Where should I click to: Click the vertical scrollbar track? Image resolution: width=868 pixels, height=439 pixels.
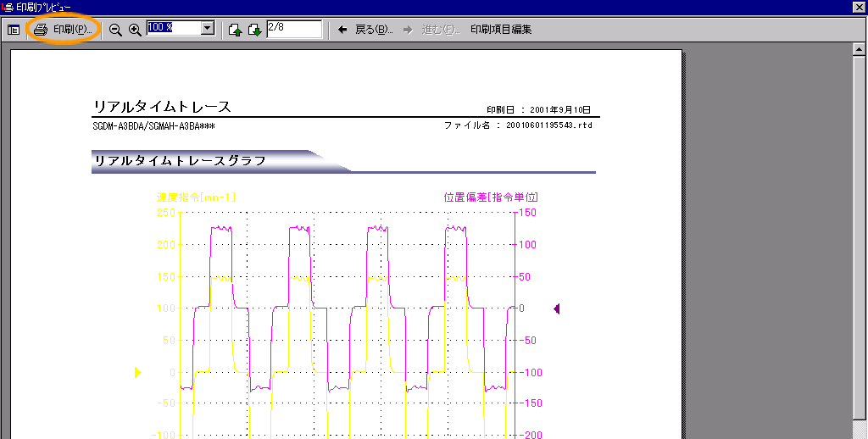(860, 254)
